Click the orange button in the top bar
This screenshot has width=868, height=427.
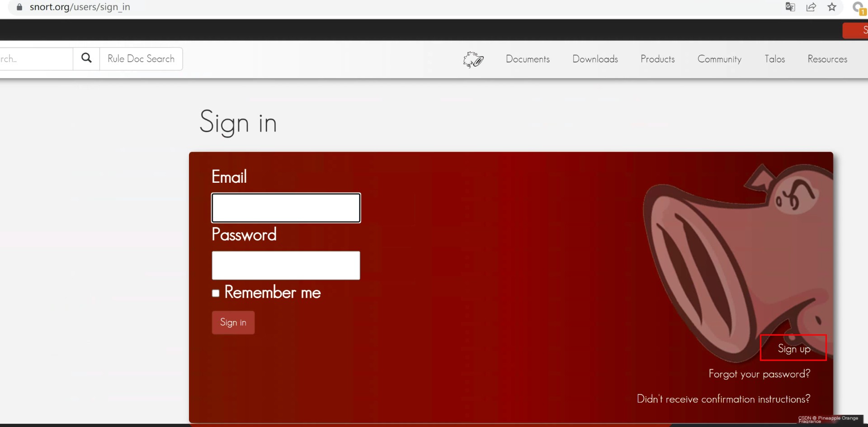pos(855,30)
